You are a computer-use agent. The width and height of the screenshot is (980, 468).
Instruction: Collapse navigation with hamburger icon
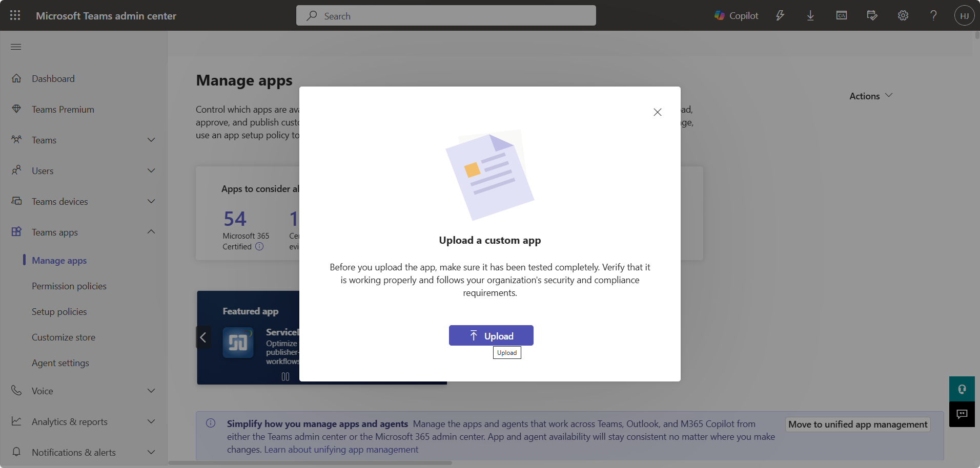[16, 47]
